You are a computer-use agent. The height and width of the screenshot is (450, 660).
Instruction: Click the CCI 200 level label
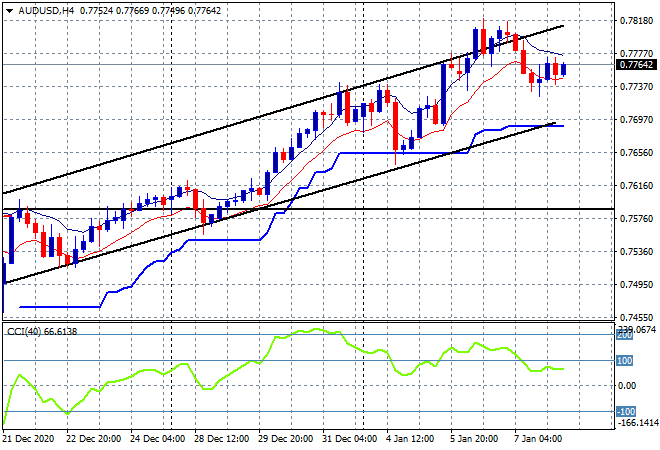tap(625, 335)
